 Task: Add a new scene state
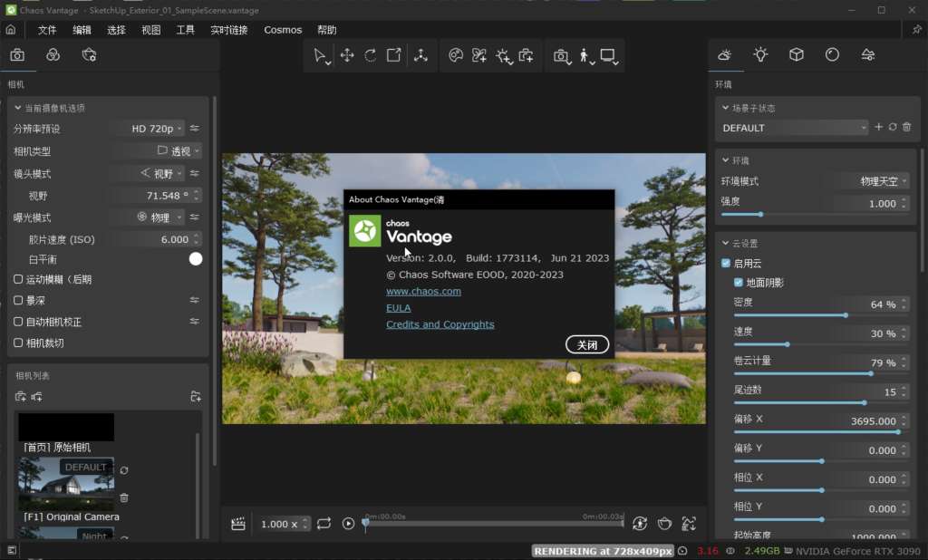878,127
